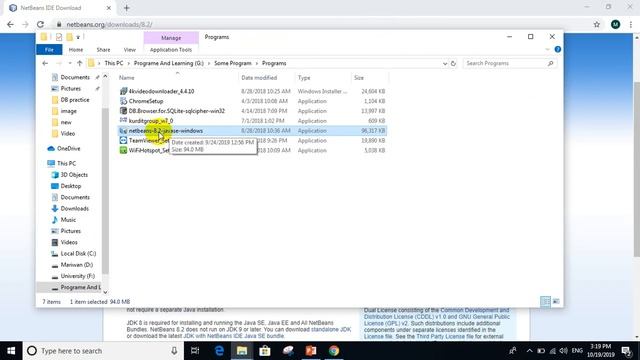This screenshot has height=360, width=640.
Task: Open Microsoft Edge from taskbar
Action: 219,351
